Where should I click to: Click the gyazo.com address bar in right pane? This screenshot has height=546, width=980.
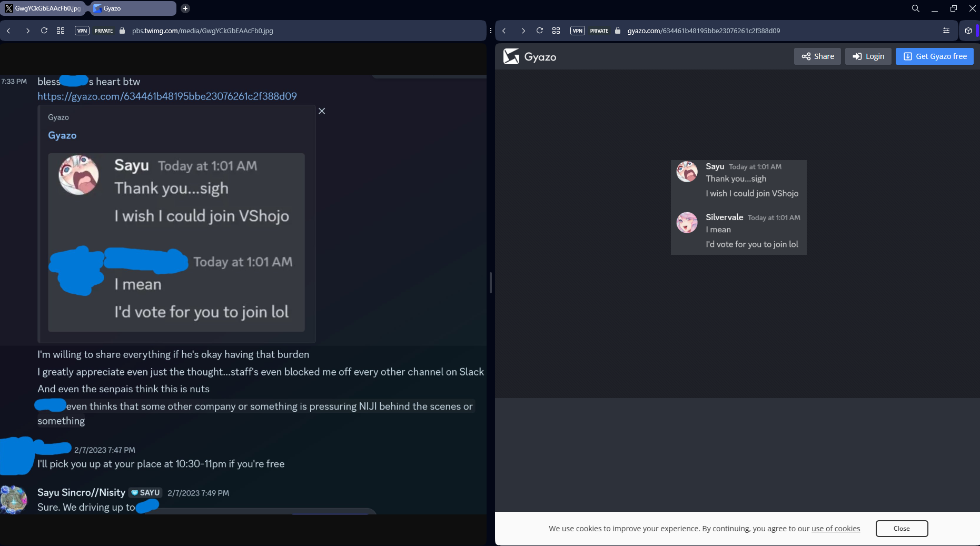[704, 31]
